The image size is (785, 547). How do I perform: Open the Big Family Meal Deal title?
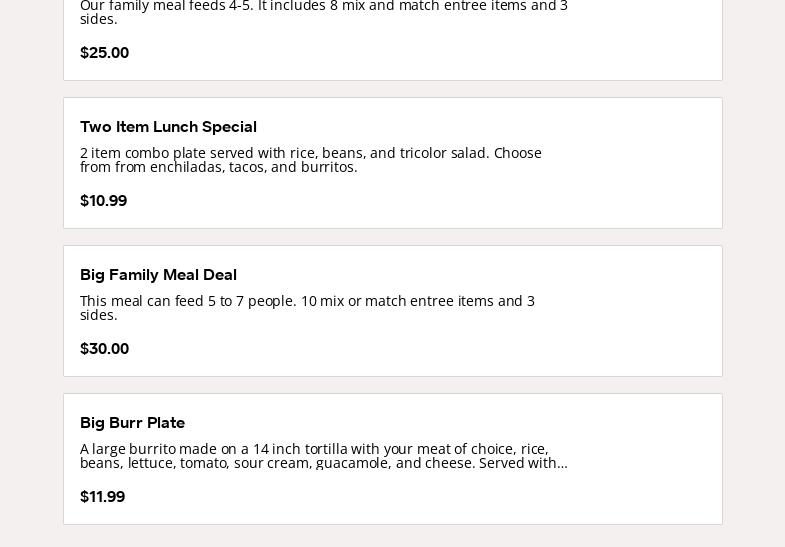pyautogui.click(x=158, y=275)
